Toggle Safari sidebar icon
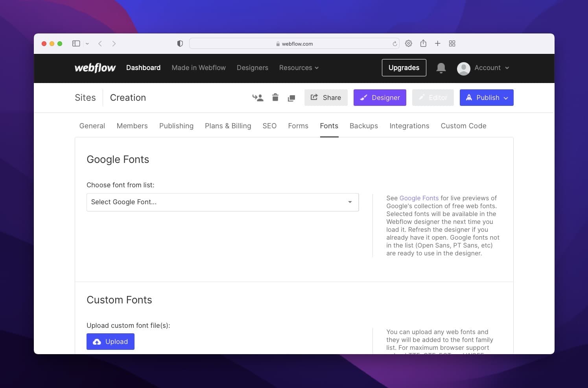This screenshot has width=588, height=388. pyautogui.click(x=76, y=44)
